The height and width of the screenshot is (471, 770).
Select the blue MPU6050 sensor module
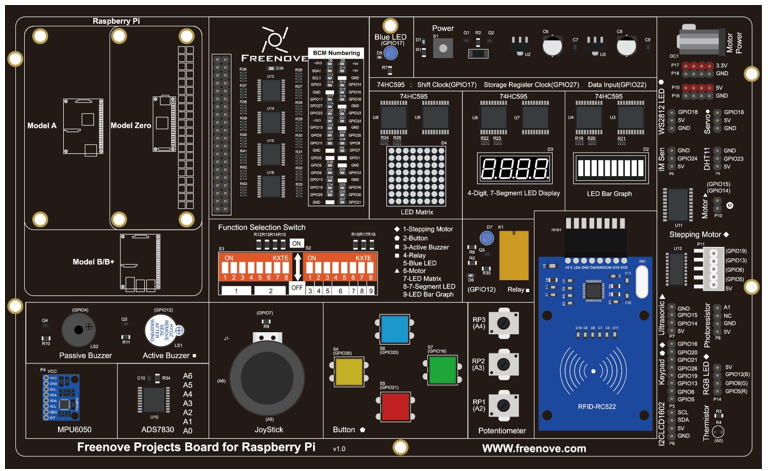[x=61, y=397]
